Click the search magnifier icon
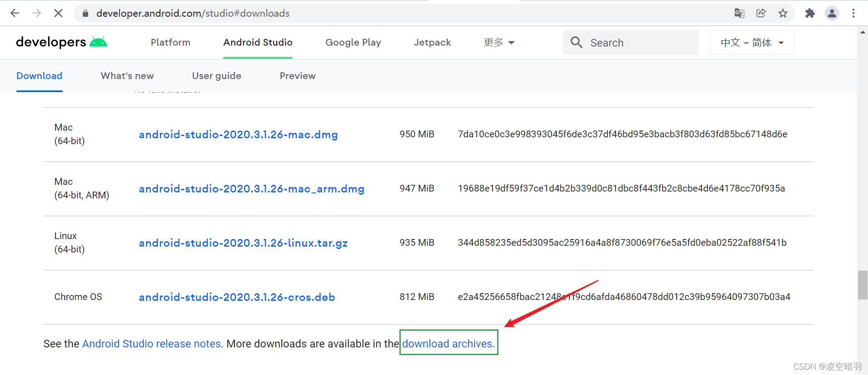The height and width of the screenshot is (375, 868). 576,42
